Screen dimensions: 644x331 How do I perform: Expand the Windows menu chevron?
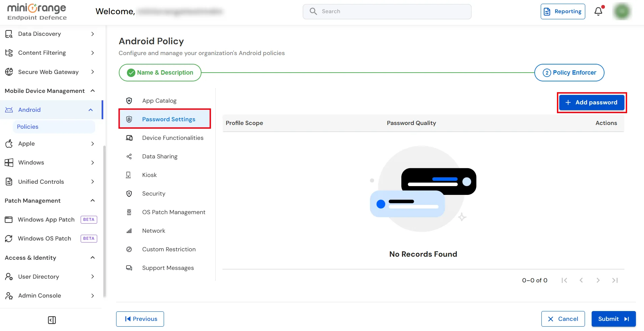[x=93, y=162]
